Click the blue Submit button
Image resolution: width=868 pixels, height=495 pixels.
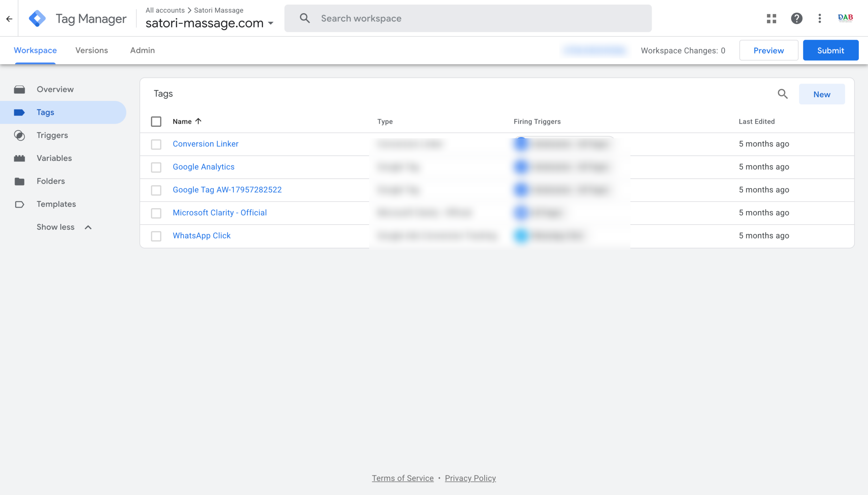(831, 50)
